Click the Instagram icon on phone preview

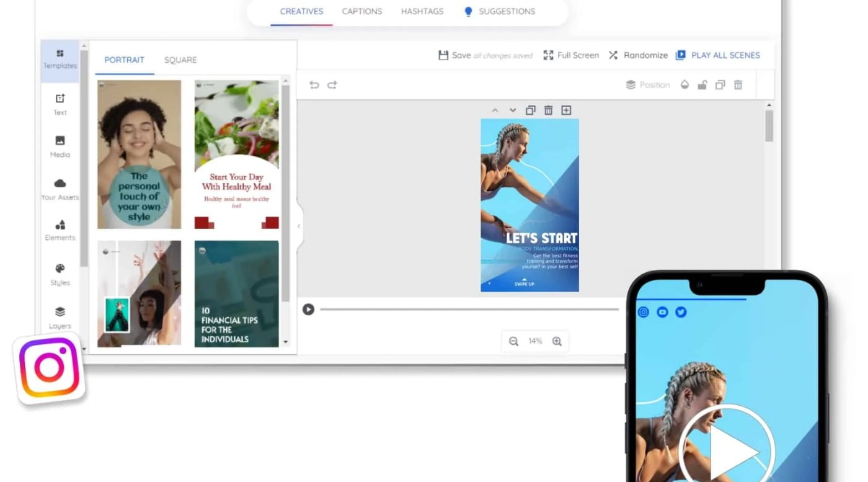click(x=644, y=312)
